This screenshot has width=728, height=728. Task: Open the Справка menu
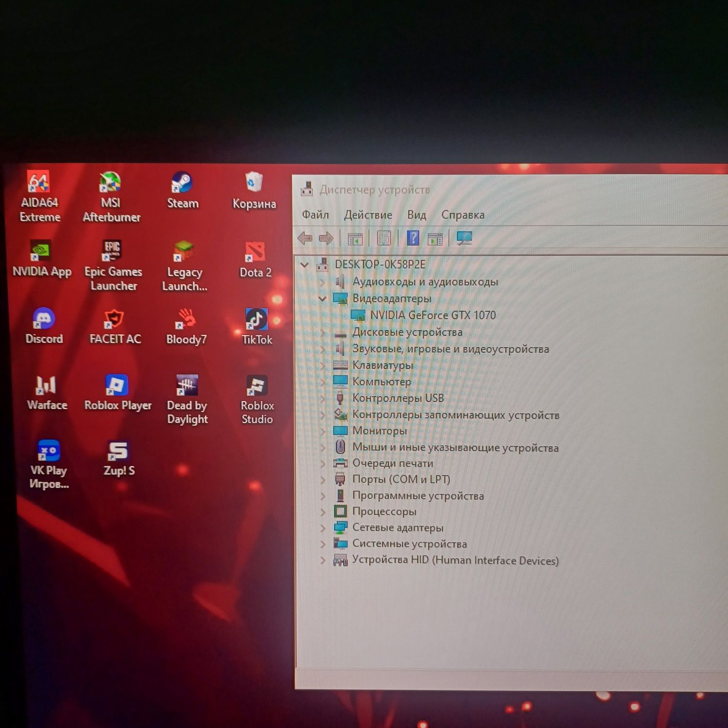point(463,215)
